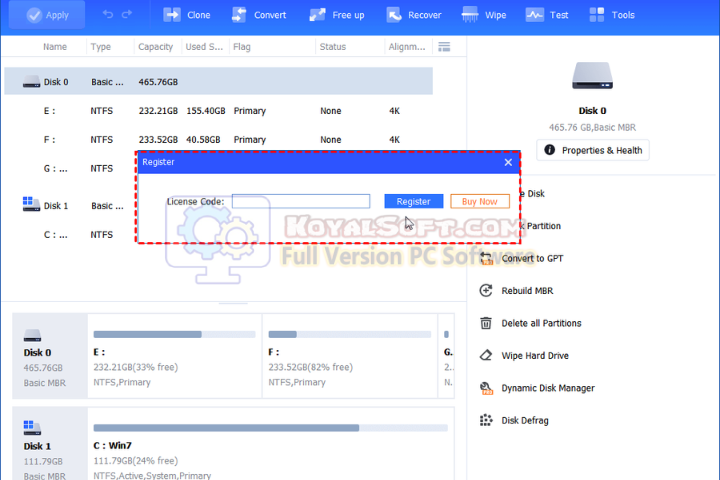Open Disk Defrag

525,420
